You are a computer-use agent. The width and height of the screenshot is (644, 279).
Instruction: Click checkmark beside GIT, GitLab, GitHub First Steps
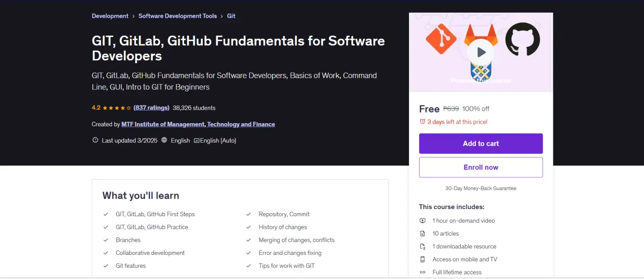click(x=106, y=214)
